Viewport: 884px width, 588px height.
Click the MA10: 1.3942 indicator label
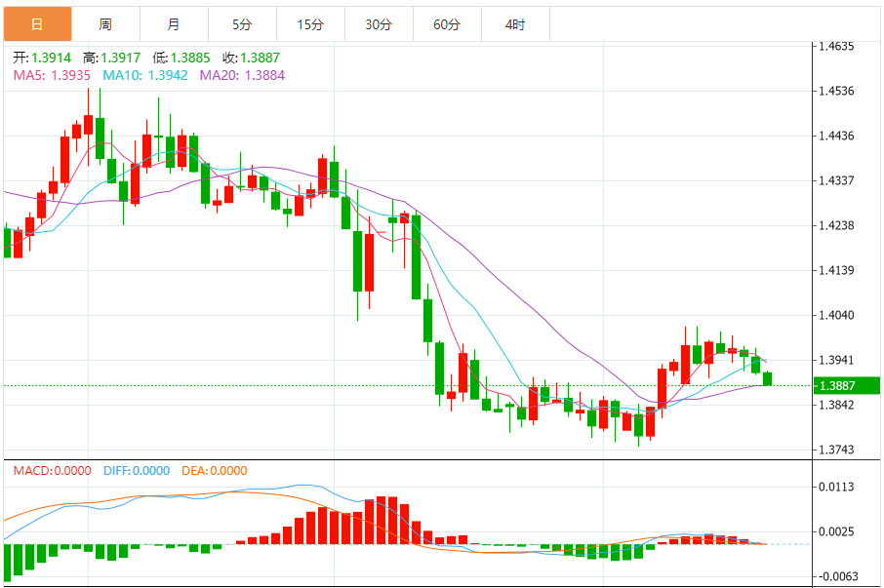tap(144, 75)
